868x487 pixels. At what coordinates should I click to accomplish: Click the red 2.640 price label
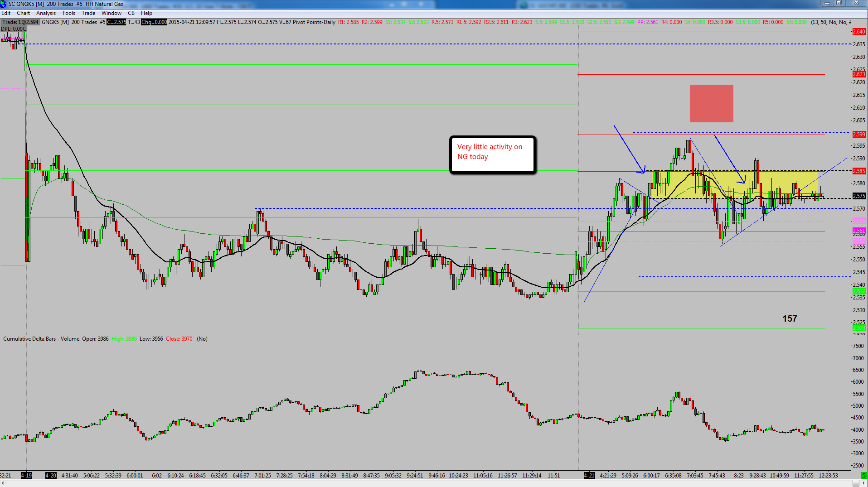(859, 32)
